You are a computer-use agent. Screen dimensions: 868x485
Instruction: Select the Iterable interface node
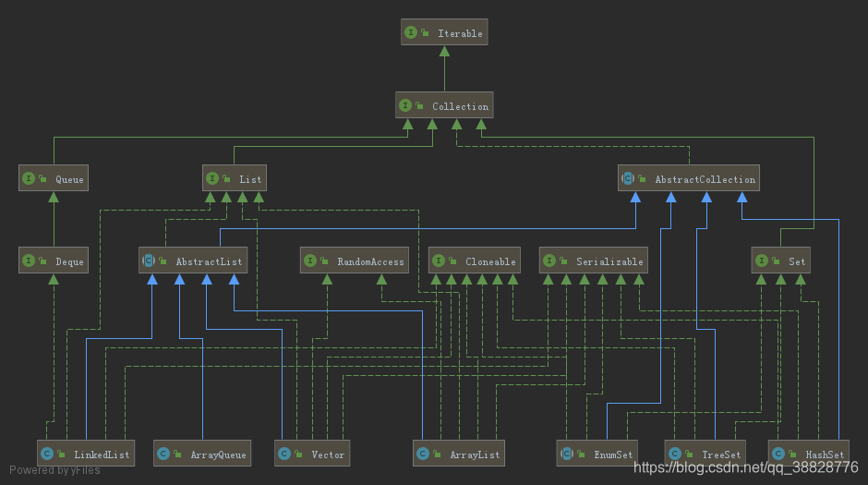coord(444,32)
